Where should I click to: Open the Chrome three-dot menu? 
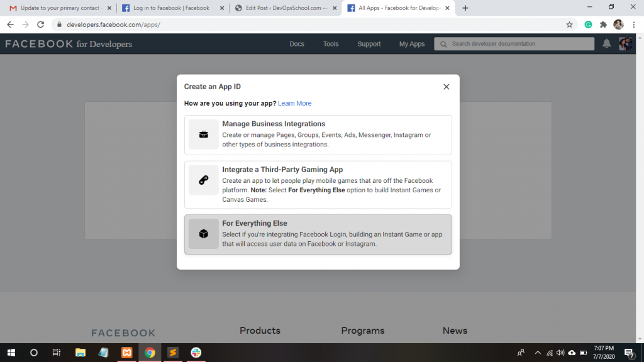click(634, 25)
